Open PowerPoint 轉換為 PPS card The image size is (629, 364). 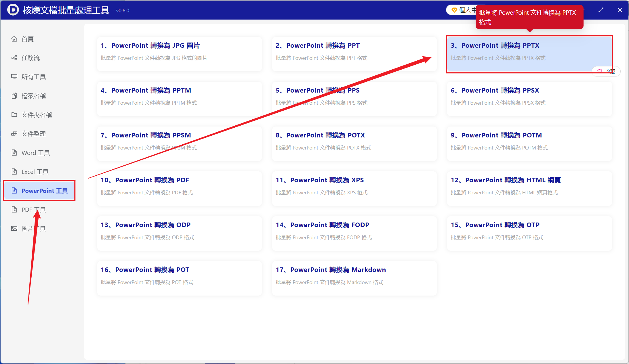click(354, 99)
